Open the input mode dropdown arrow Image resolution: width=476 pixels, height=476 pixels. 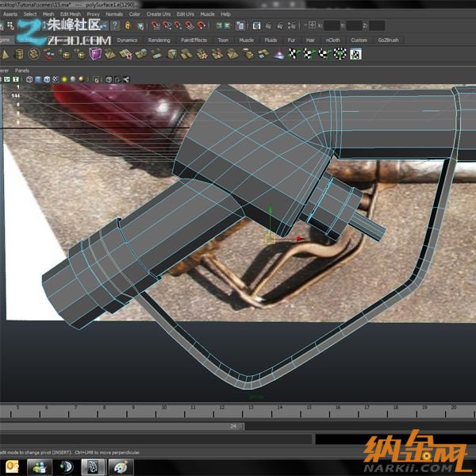305,25
